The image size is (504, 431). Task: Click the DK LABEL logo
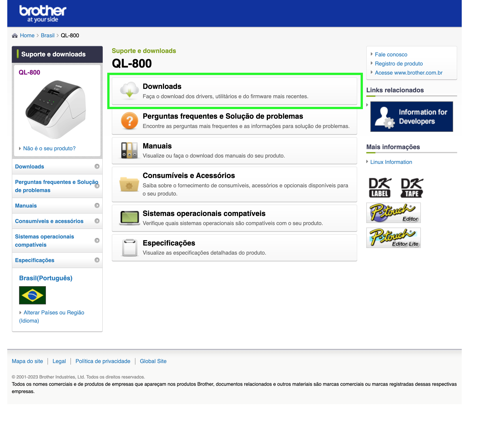[380, 188]
